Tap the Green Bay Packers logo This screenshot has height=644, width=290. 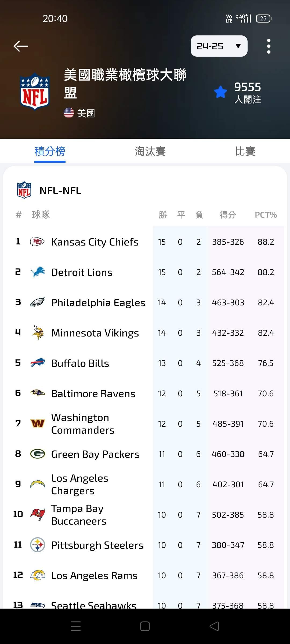pos(37,454)
